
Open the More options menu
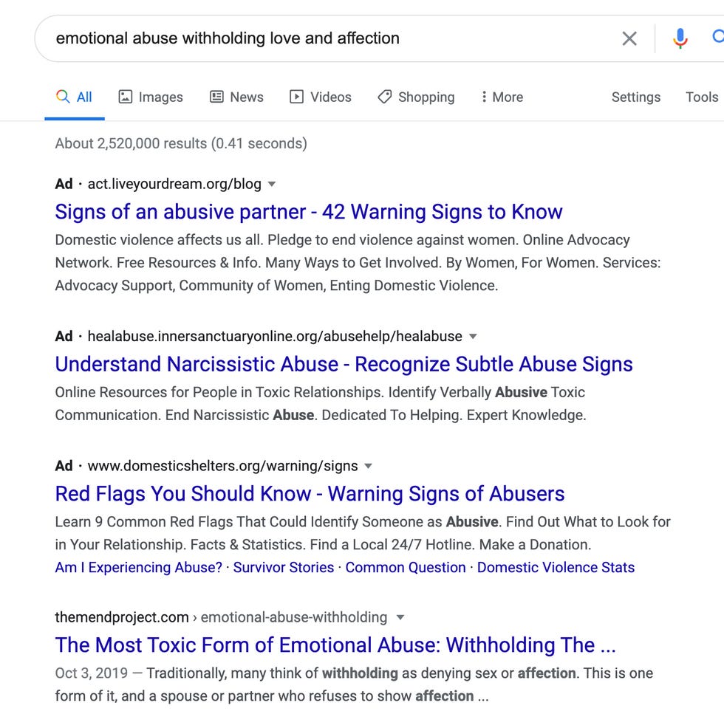pos(502,97)
